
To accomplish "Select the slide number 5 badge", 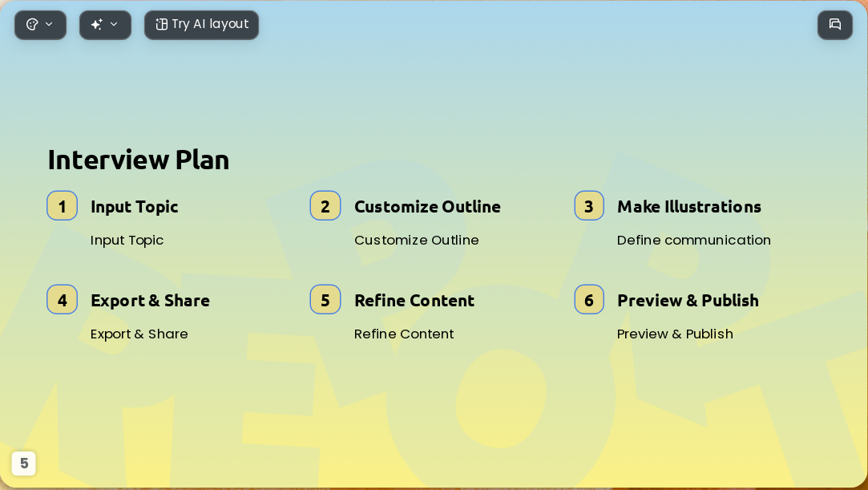I will coord(24,464).
